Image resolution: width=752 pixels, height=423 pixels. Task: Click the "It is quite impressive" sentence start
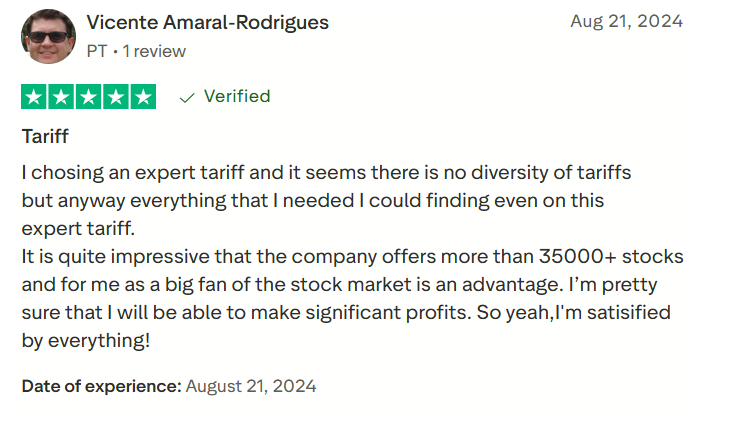coord(110,257)
